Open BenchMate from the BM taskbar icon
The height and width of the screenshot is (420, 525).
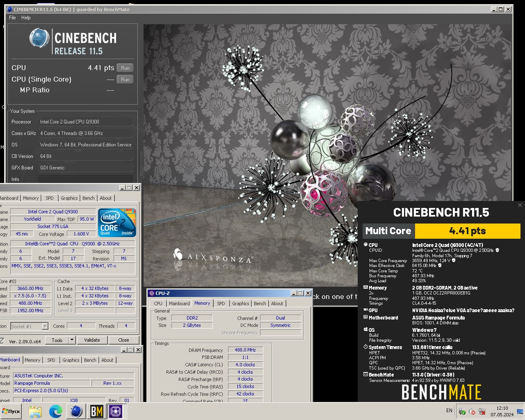pyautogui.click(x=97, y=411)
